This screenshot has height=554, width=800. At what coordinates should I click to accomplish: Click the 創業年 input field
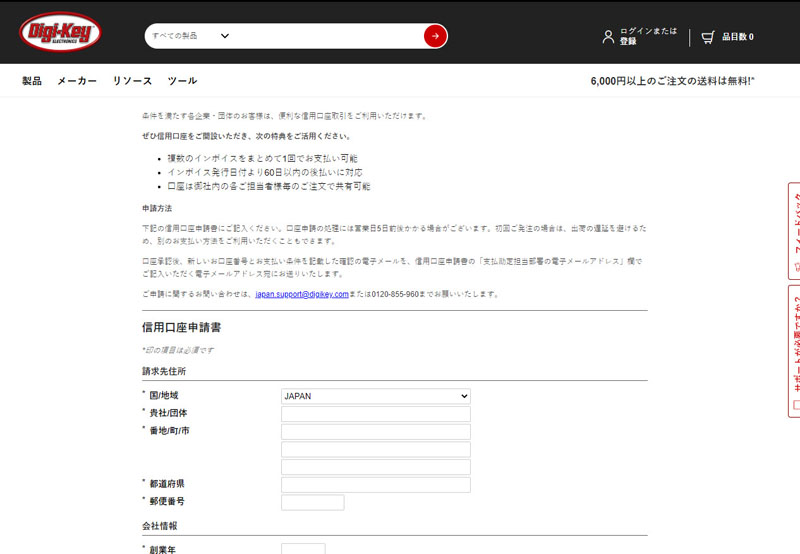pyautogui.click(x=303, y=549)
